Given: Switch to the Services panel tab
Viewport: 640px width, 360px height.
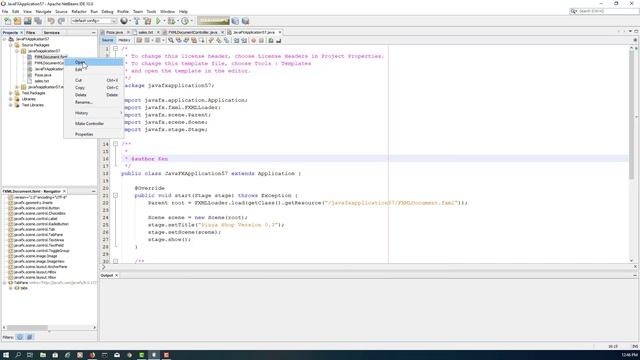Looking at the screenshot, I should coord(51,32).
